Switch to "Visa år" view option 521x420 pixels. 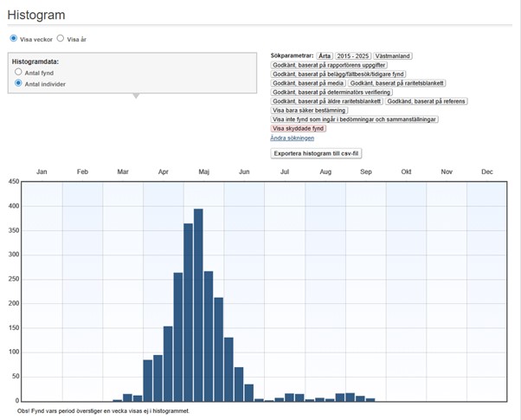61,39
